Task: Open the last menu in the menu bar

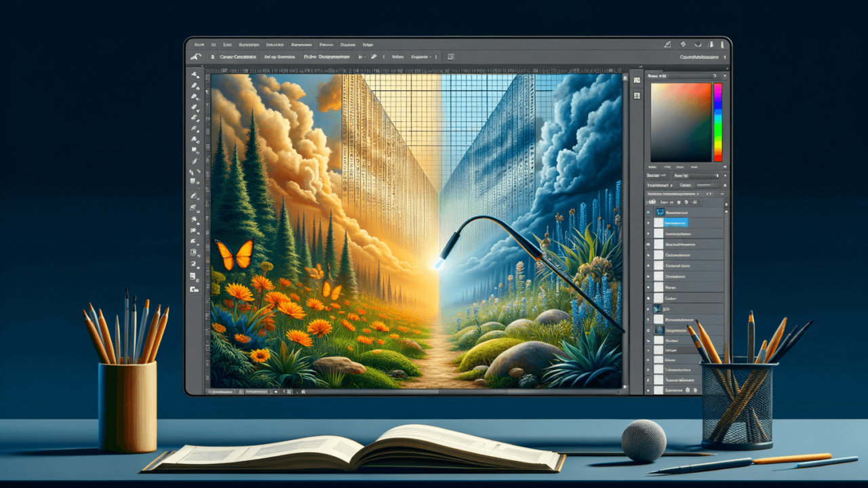Action: click(368, 44)
